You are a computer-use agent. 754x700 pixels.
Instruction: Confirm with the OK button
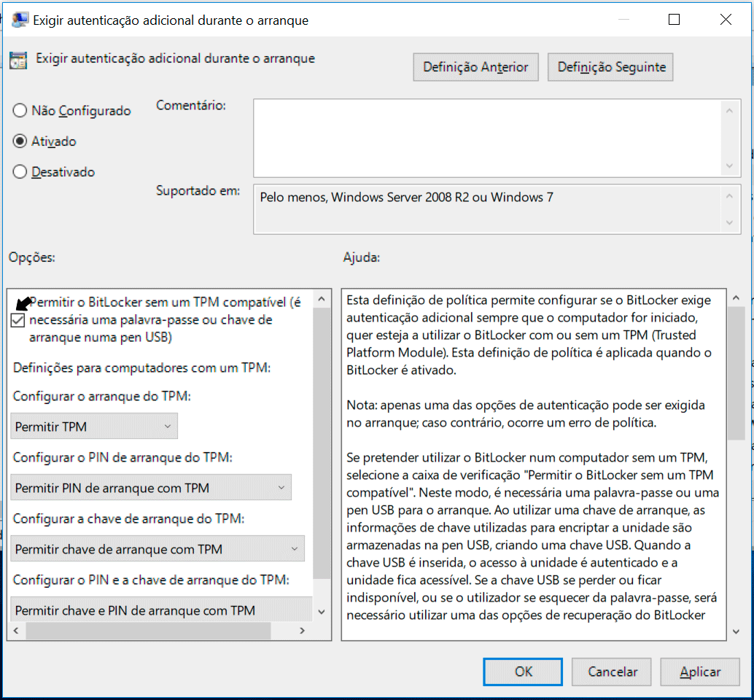coord(523,672)
